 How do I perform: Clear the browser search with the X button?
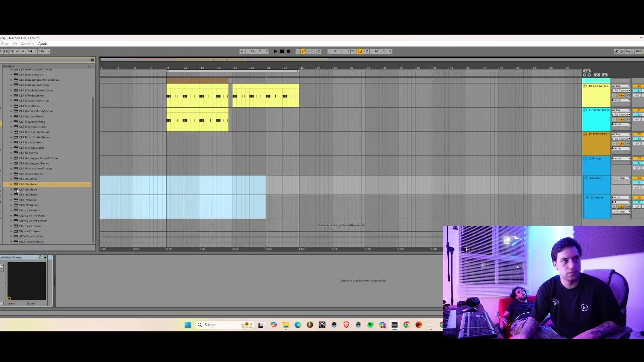[93, 60]
